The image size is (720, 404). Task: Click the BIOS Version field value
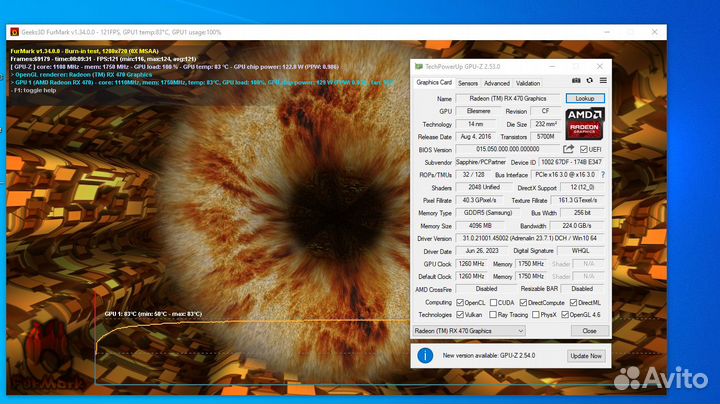pyautogui.click(x=508, y=149)
